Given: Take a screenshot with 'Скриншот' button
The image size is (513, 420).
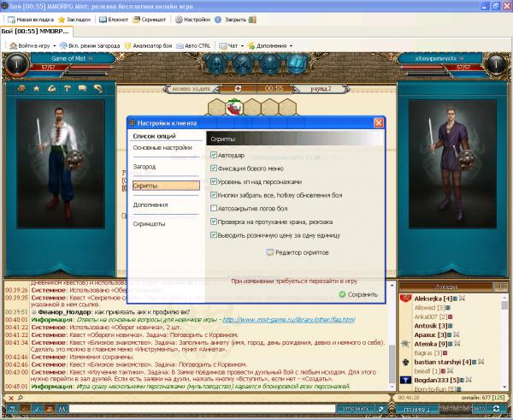Looking at the screenshot, I should pyautogui.click(x=149, y=20).
